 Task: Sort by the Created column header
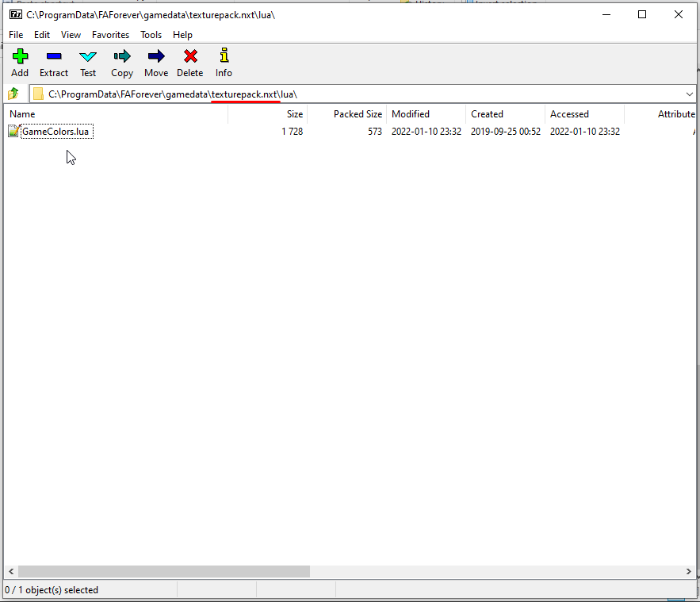pos(505,114)
